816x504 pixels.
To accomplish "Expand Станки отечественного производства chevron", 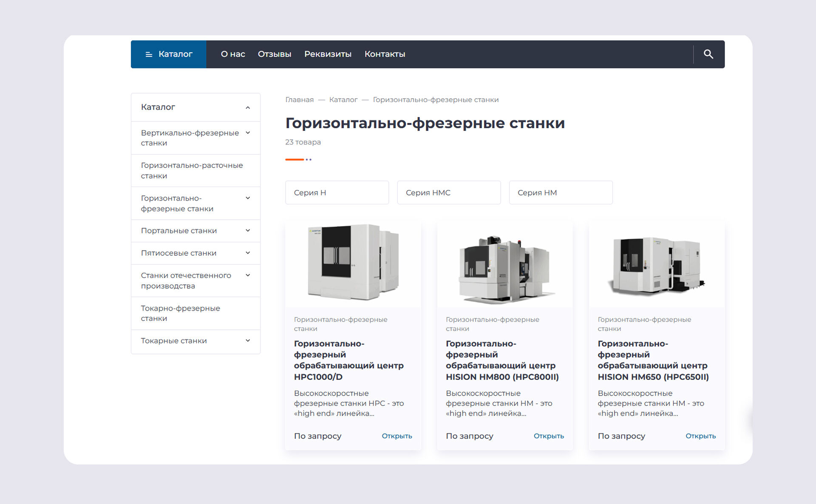I will [x=248, y=275].
